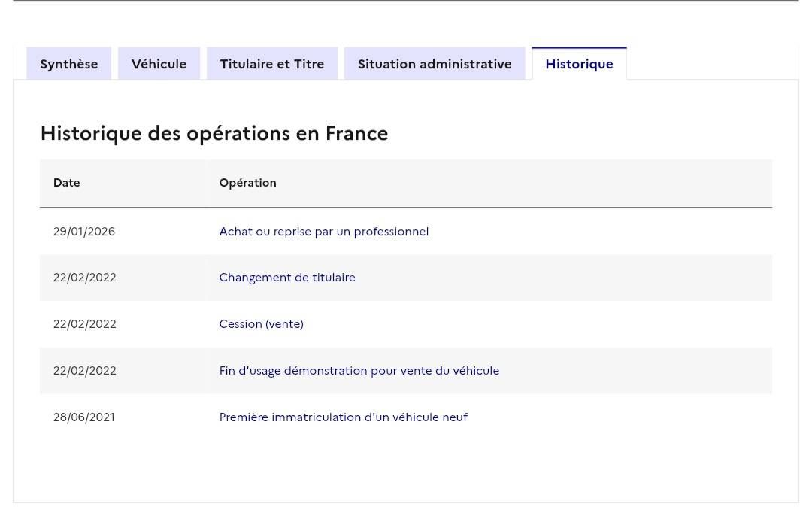Click the date 28/06/2021
Screen dimensions: 812x507
[84, 417]
